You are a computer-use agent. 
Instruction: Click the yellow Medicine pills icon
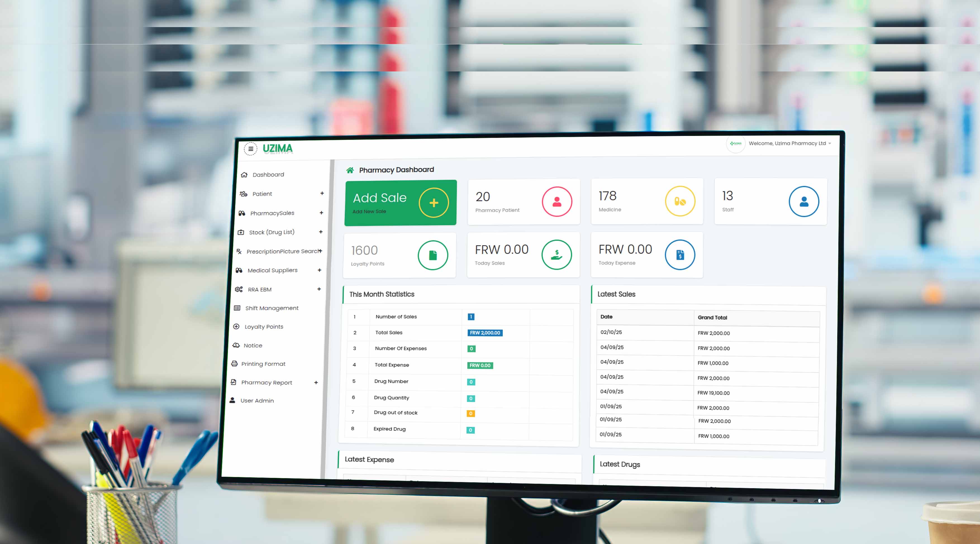pos(680,201)
